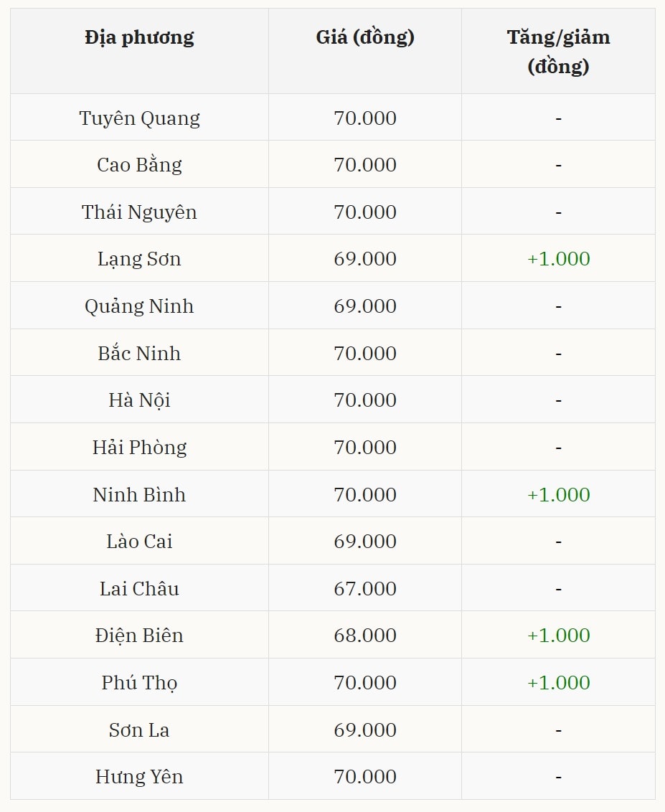
Task: Select the Cao Bằng row name
Action: pyautogui.click(x=139, y=165)
